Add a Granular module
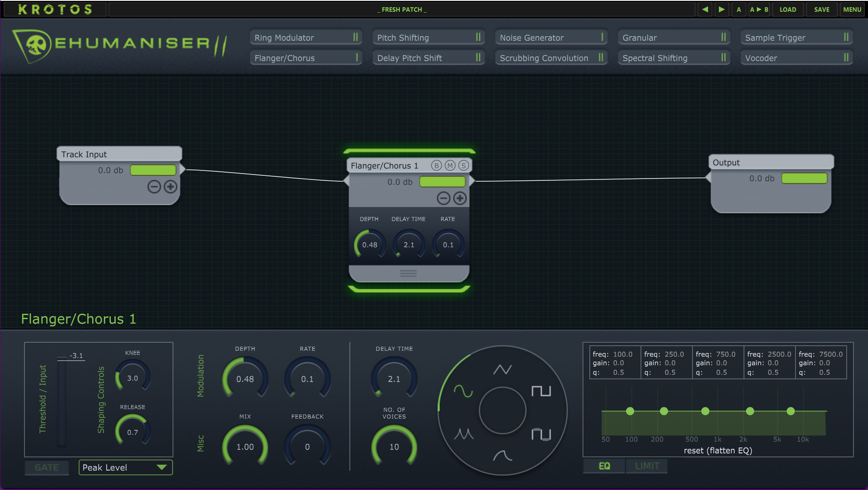The width and height of the screenshot is (868, 490). click(x=674, y=38)
